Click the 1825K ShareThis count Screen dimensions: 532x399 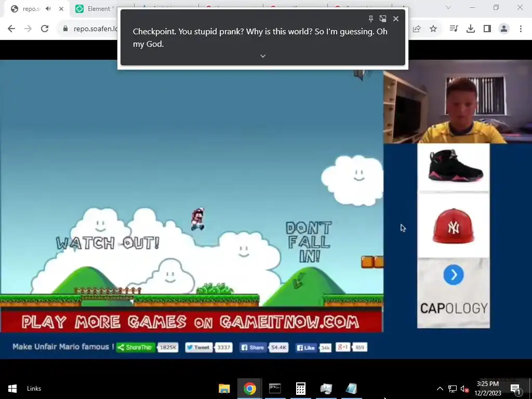(168, 348)
